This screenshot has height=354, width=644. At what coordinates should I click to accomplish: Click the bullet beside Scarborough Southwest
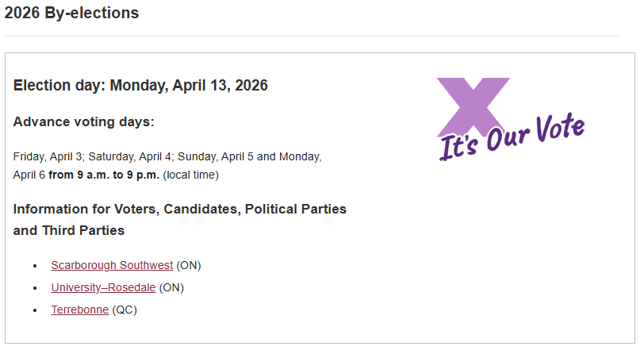(x=36, y=266)
